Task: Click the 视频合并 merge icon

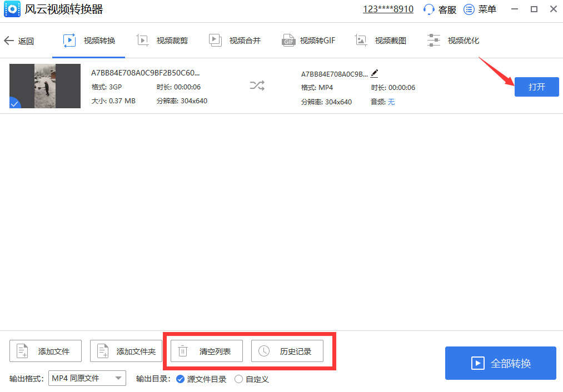Action: coord(215,40)
